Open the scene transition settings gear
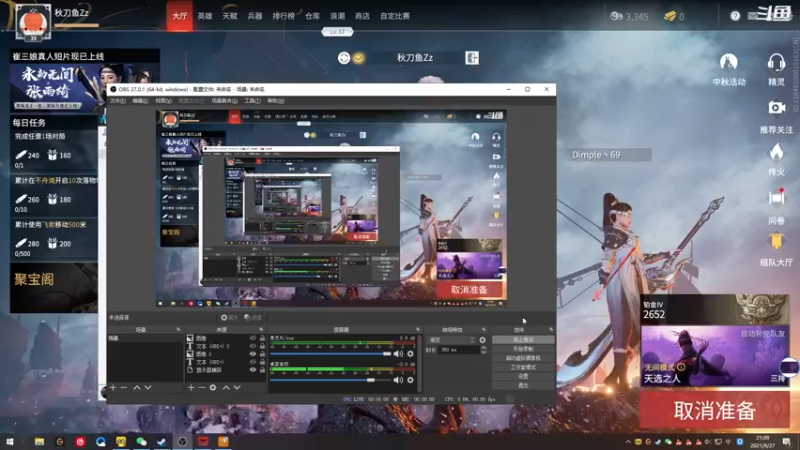800x450 pixels. pos(483,340)
